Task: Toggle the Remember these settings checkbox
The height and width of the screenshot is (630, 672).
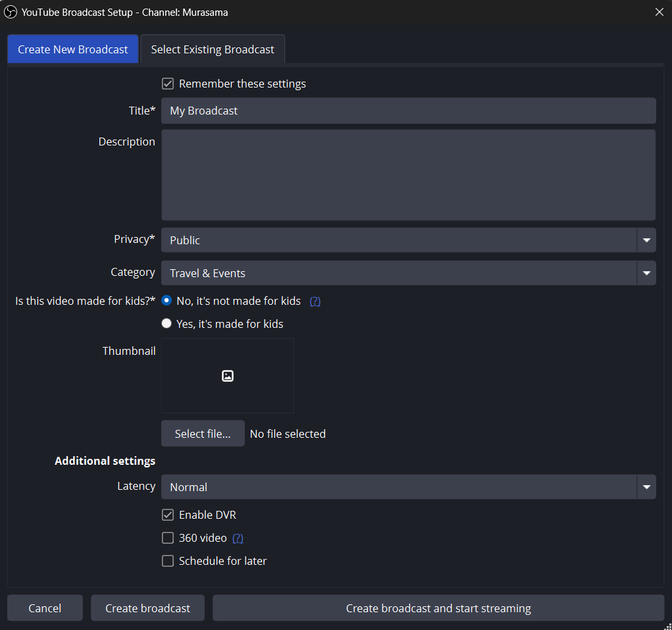Action: [x=168, y=84]
